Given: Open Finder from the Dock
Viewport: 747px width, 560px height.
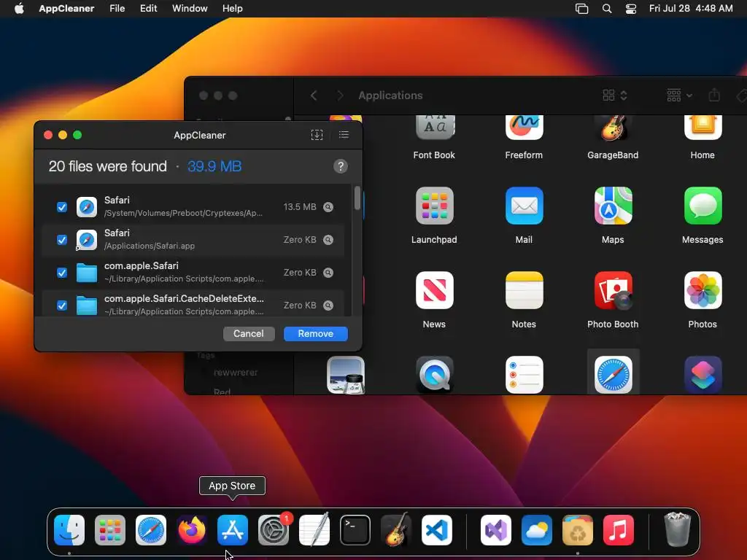Looking at the screenshot, I should click(69, 530).
